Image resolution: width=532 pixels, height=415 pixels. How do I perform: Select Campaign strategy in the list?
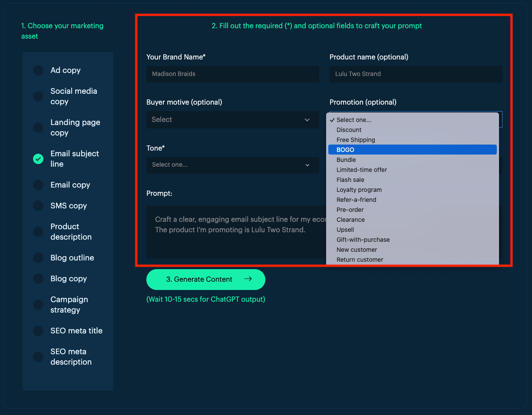coord(69,304)
